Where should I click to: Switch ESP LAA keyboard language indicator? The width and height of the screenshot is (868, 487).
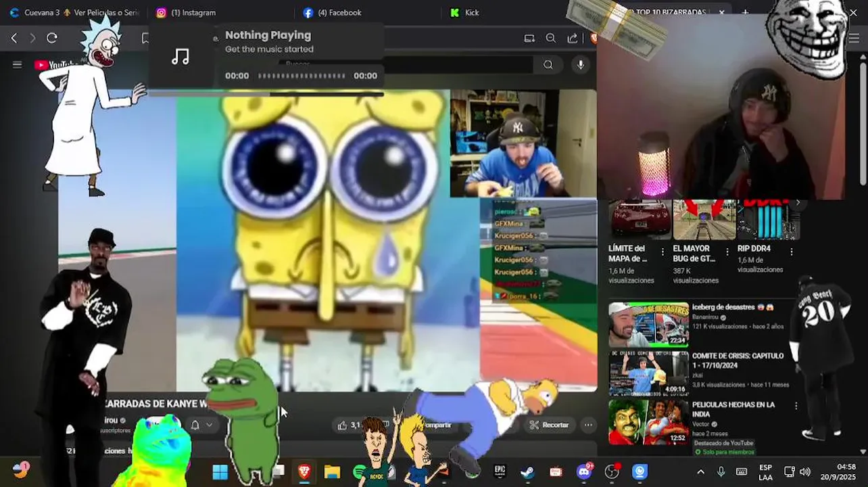point(765,472)
